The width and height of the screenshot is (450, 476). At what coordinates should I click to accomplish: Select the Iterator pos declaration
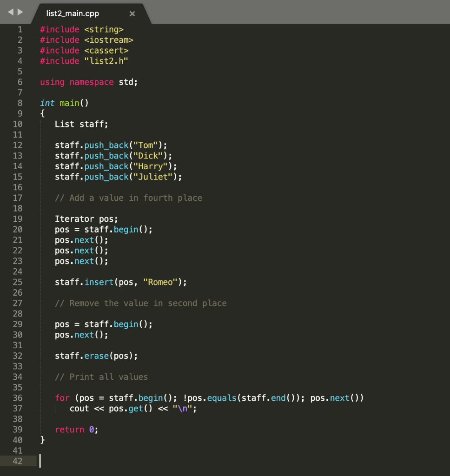click(x=86, y=218)
